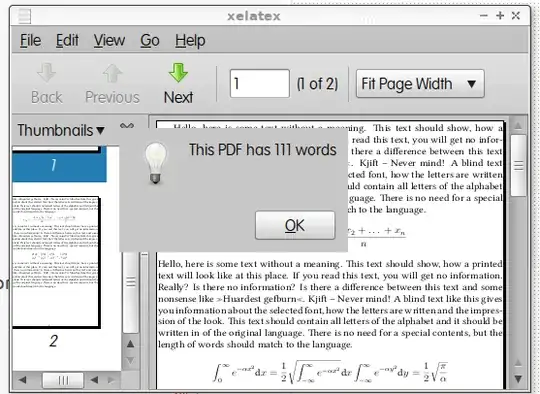Expand the Thumbnails sidebar selector
Screen dimensions: 540x394
click(x=61, y=130)
